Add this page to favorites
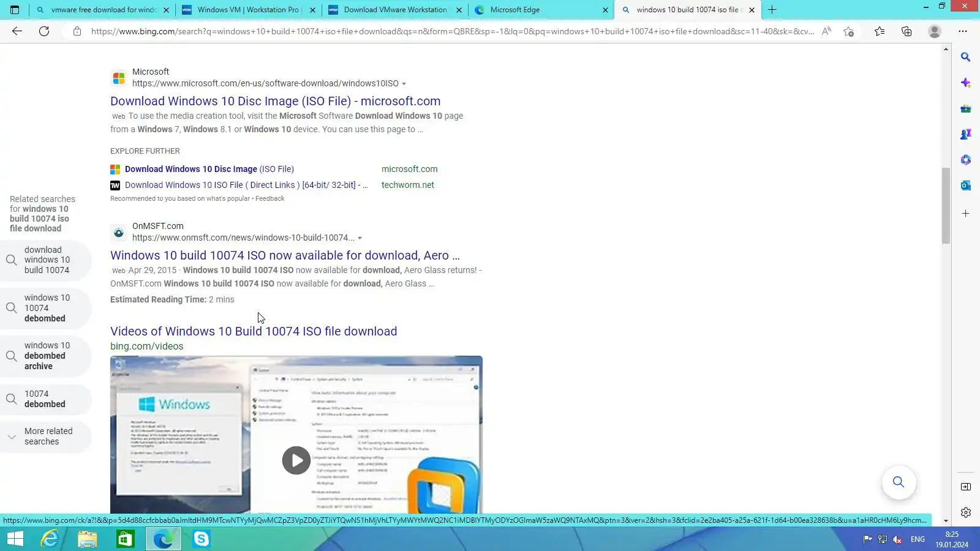Screen dimensions: 980x551 click(848, 31)
